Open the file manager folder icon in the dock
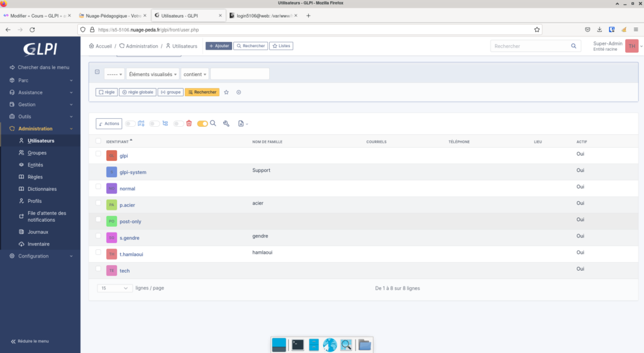This screenshot has width=644, height=353. 364,345
